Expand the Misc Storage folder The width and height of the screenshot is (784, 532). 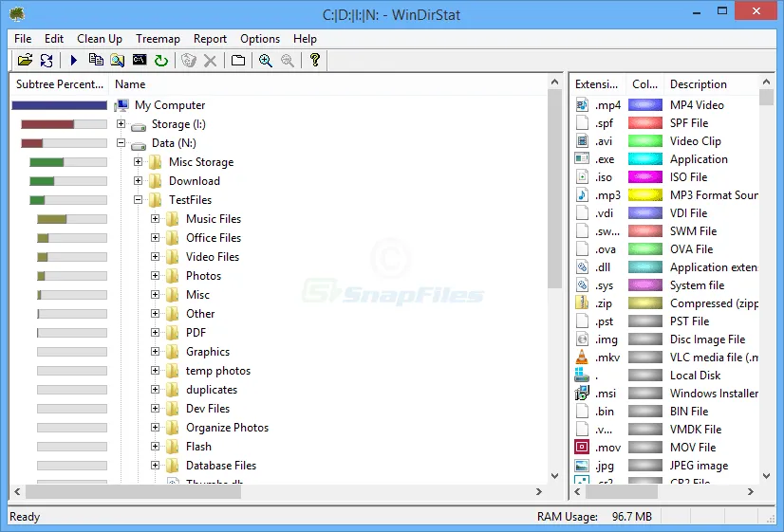pyautogui.click(x=138, y=161)
